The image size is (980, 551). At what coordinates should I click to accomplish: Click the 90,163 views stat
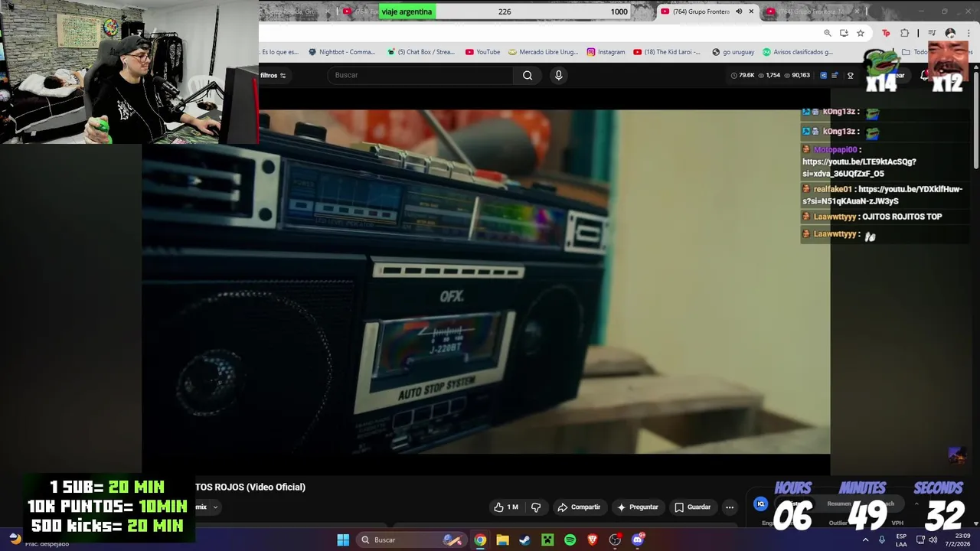(x=796, y=75)
